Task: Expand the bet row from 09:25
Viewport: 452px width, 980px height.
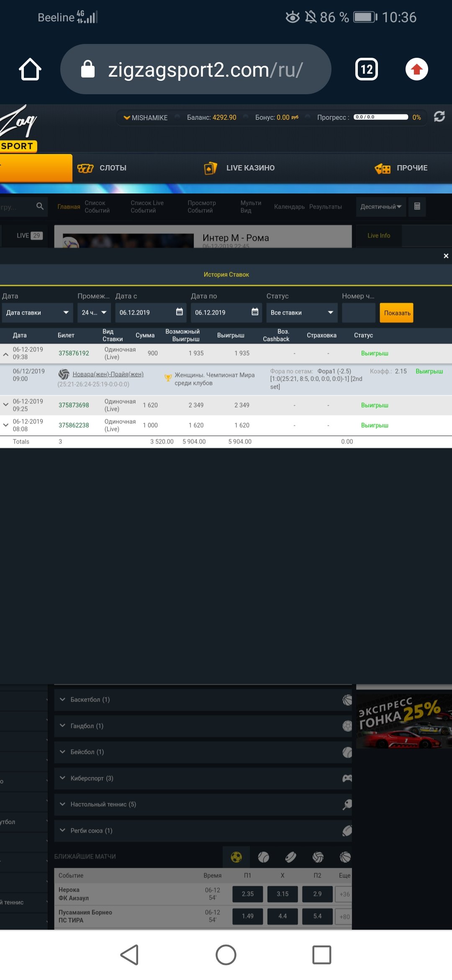Action: [x=6, y=405]
